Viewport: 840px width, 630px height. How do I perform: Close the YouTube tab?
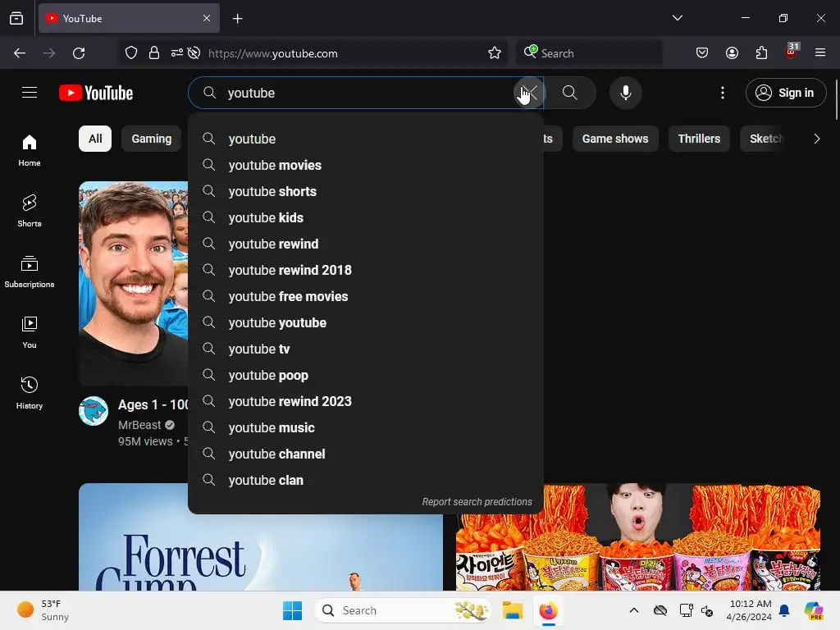click(x=207, y=18)
